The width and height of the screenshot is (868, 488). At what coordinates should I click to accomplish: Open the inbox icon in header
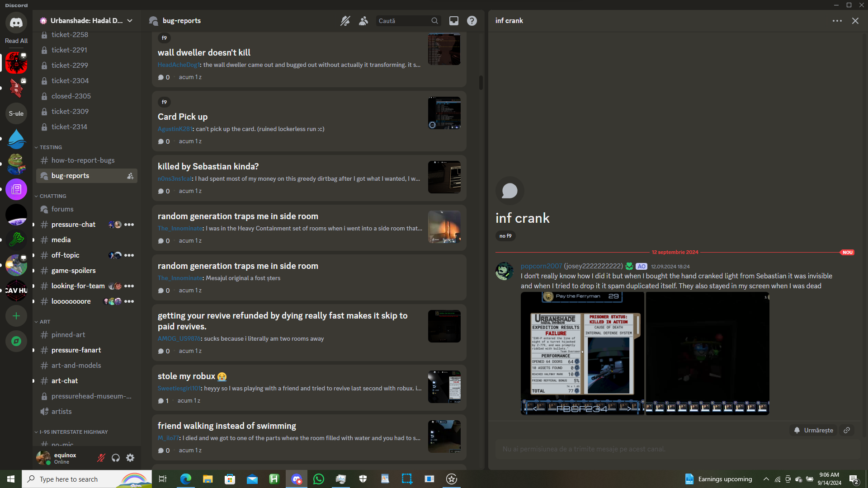(x=453, y=21)
